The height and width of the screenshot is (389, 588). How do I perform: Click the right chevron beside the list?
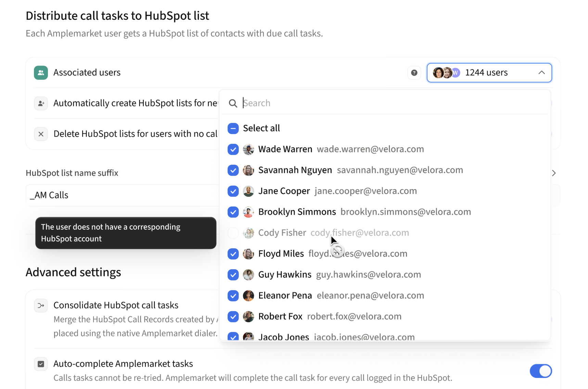[x=554, y=173]
